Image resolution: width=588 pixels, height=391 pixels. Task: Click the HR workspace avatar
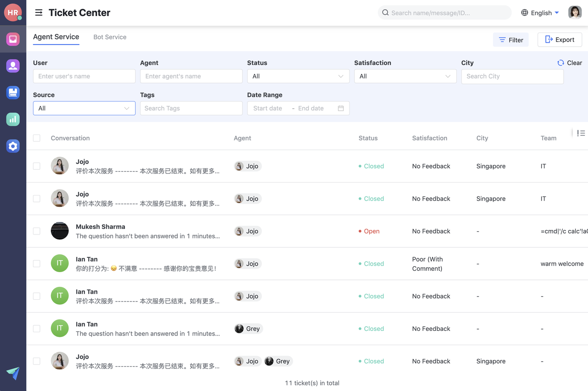[x=12, y=12]
